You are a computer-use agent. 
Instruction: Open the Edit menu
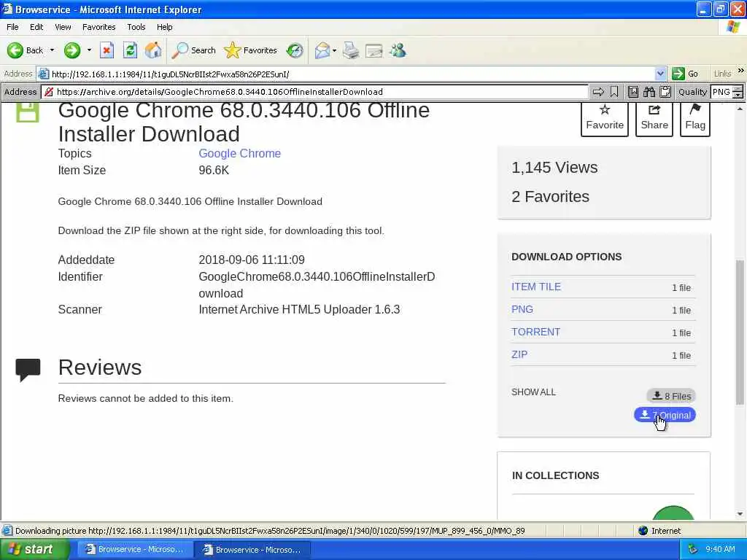pos(36,27)
